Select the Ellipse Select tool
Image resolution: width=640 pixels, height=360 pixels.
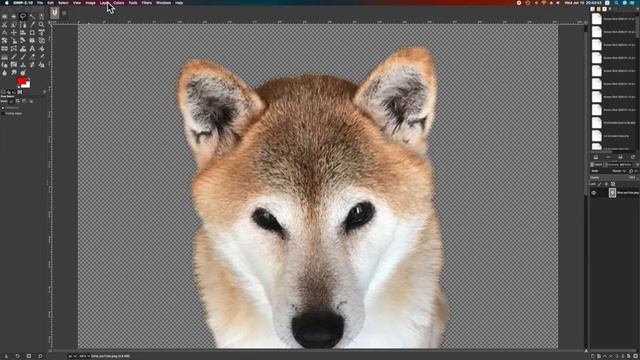point(13,16)
